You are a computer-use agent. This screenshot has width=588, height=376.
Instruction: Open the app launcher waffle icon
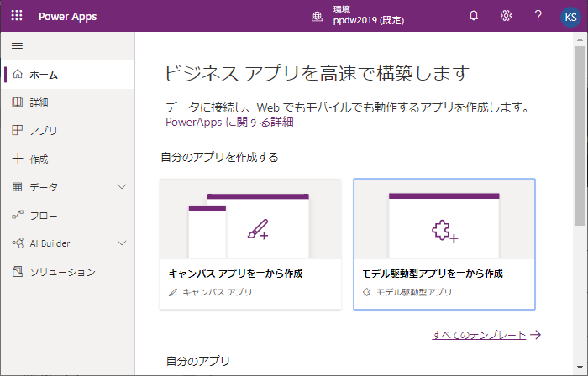17,16
